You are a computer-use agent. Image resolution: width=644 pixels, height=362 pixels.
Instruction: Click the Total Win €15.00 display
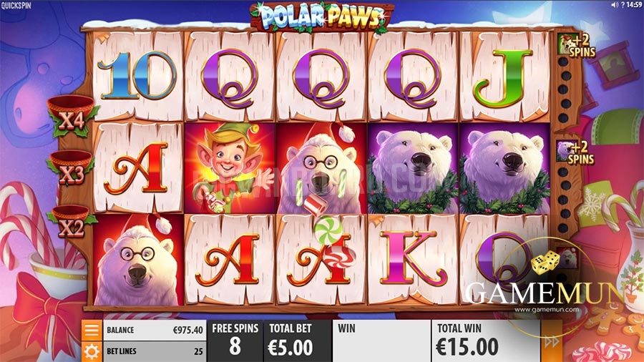(x=486, y=341)
